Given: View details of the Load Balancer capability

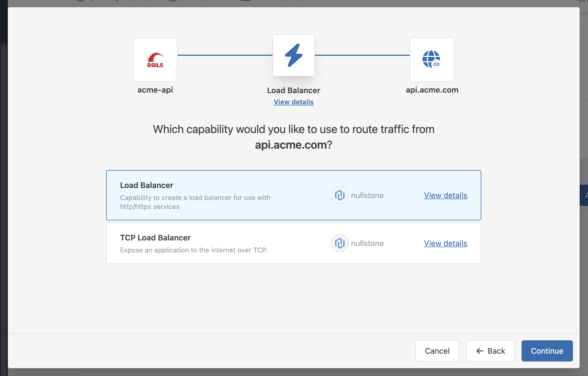Looking at the screenshot, I should pyautogui.click(x=445, y=195).
